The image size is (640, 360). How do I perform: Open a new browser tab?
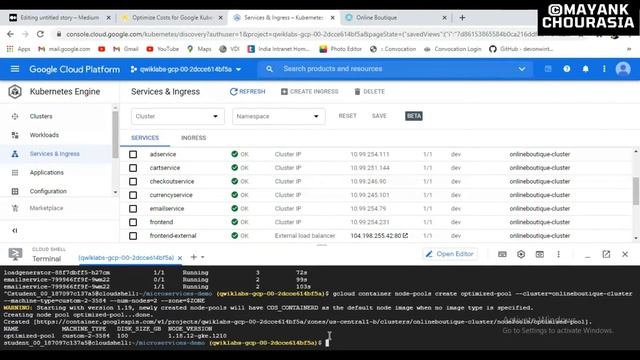462,18
